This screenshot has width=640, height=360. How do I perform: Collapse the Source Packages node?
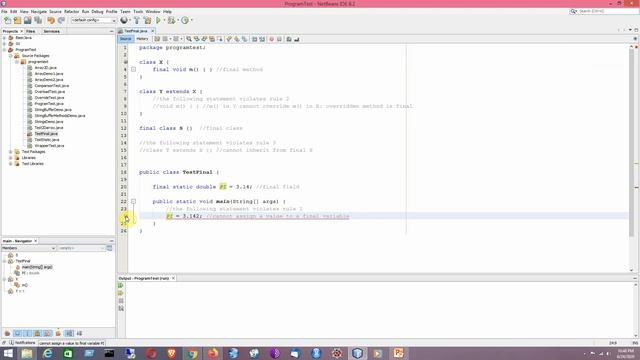(x=11, y=56)
